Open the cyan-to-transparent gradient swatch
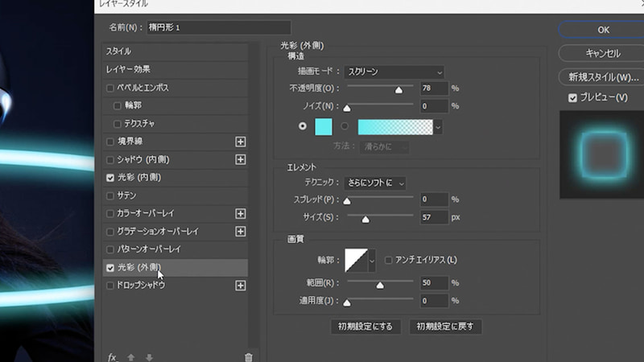The width and height of the screenshot is (644, 362). coord(395,127)
